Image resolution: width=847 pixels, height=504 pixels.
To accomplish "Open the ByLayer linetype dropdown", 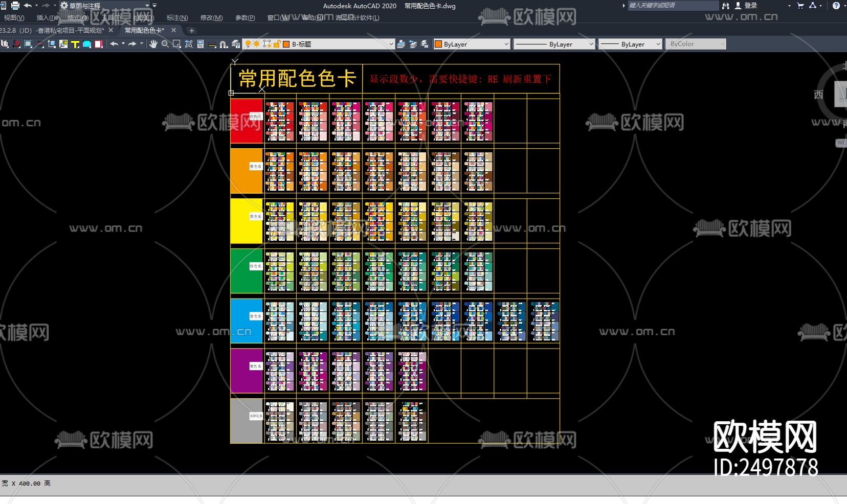I will pyautogui.click(x=591, y=44).
